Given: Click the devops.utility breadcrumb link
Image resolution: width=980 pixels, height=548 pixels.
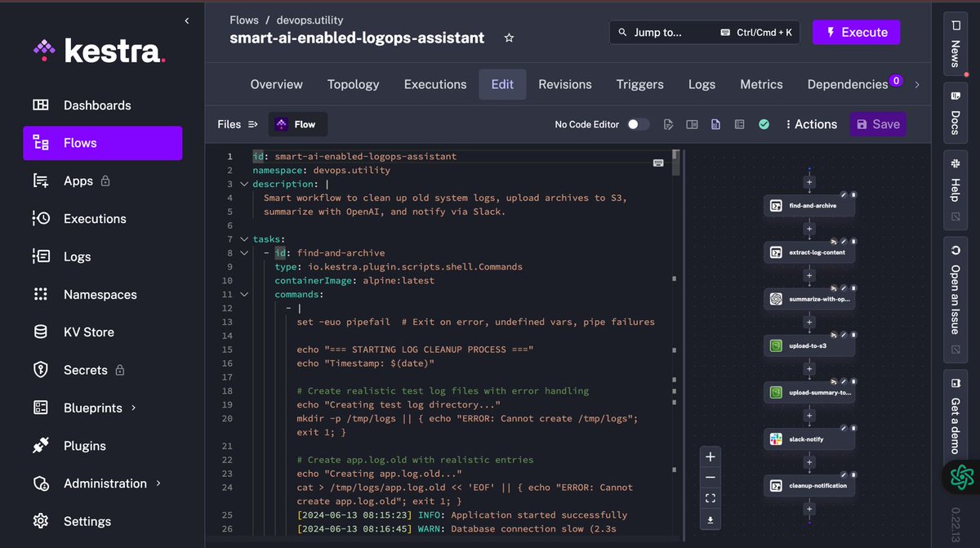Looking at the screenshot, I should tap(310, 20).
